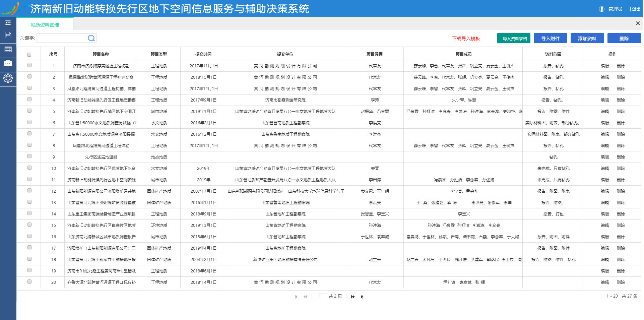Collapse the sidebar navigation menu icon

coord(8,23)
